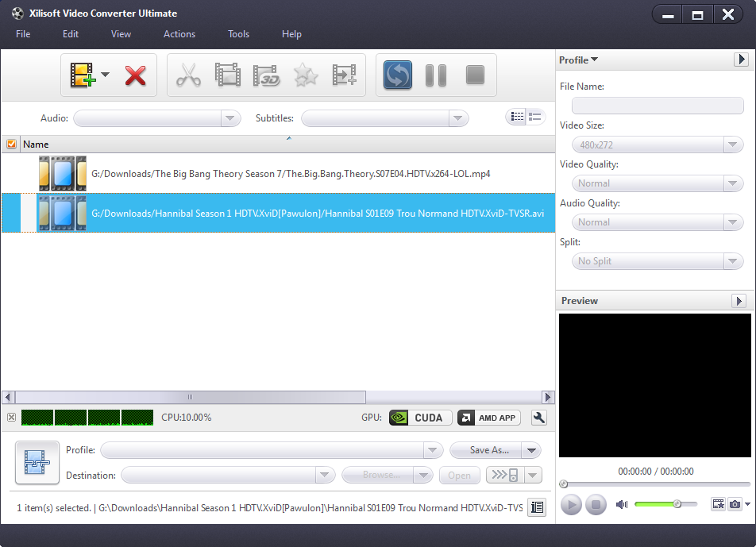Click the Save As... button

point(486,450)
